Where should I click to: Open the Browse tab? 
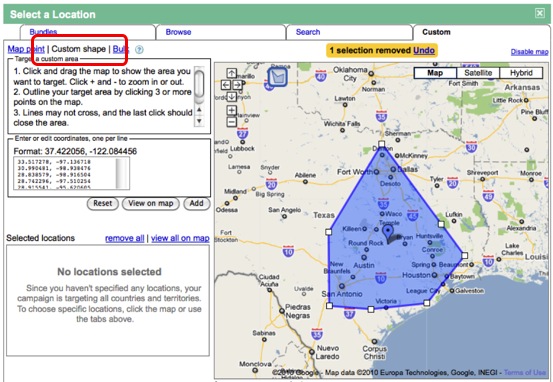(178, 32)
